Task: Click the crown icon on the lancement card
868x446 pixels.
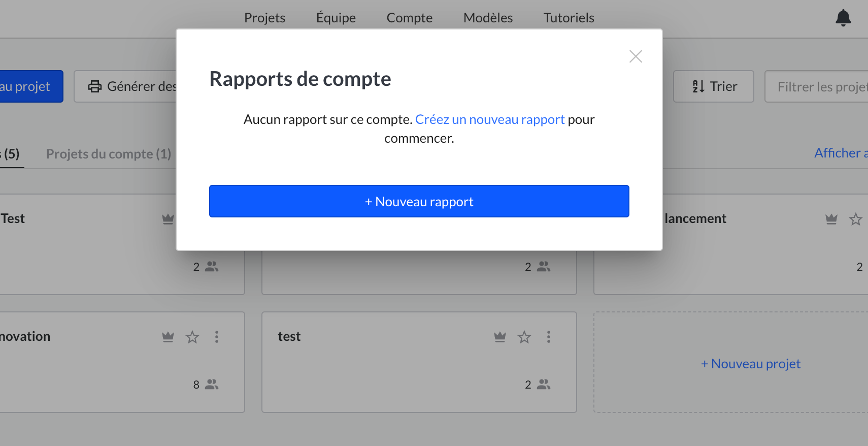Action: click(831, 219)
